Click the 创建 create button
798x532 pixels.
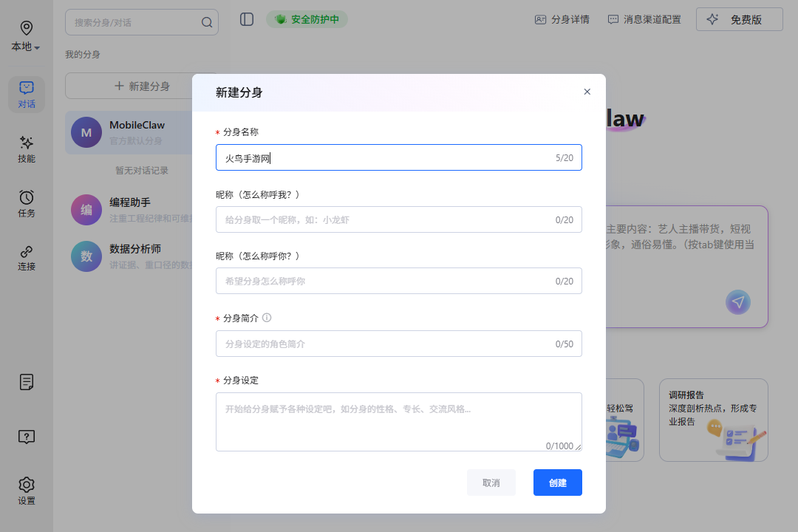(x=557, y=482)
